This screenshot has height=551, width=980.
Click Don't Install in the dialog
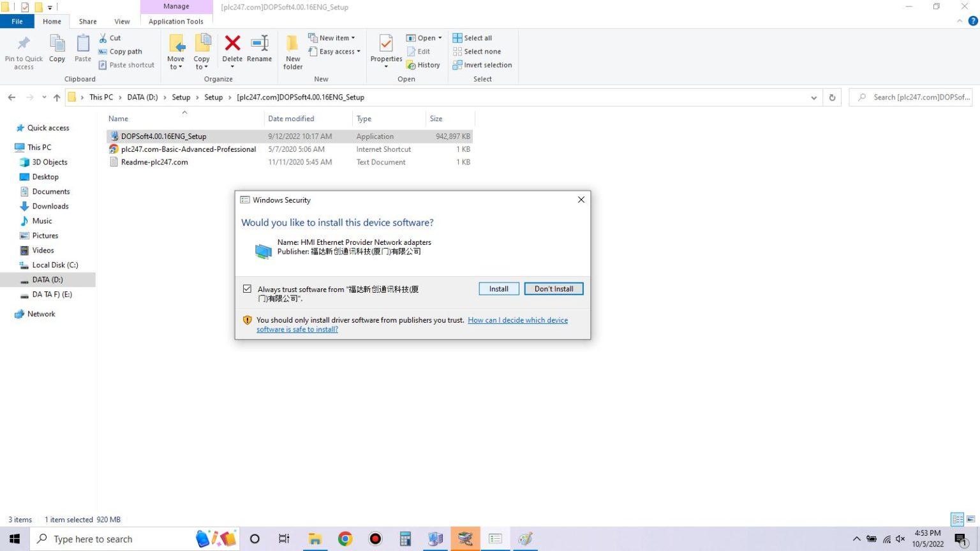click(x=554, y=289)
